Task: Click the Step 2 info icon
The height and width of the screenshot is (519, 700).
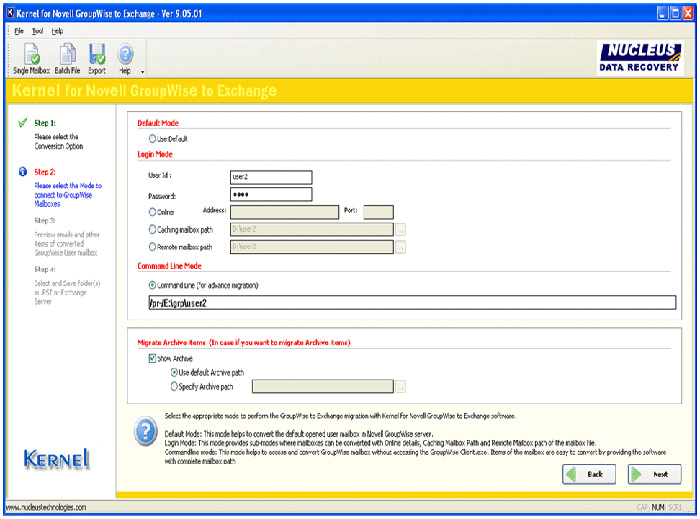Action: click(23, 172)
